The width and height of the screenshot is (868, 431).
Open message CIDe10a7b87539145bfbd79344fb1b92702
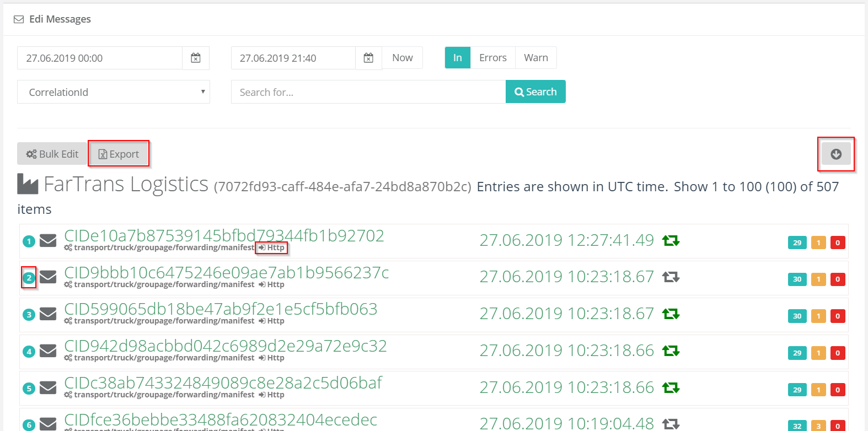224,235
